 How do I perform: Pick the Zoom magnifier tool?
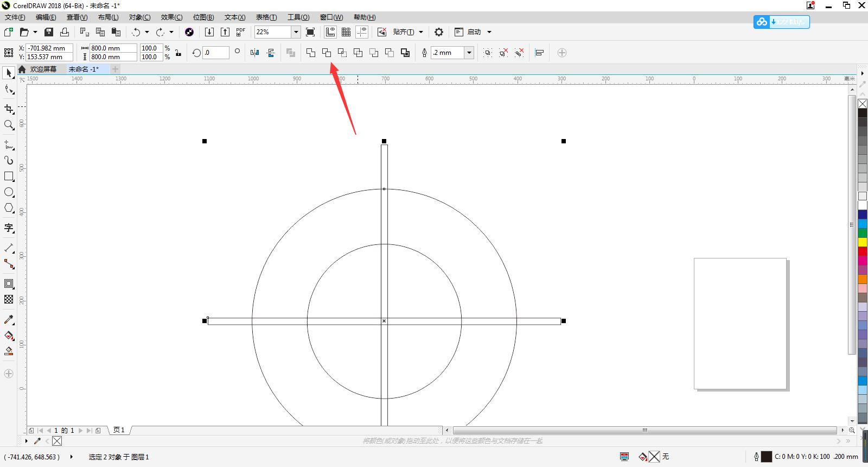[9, 125]
